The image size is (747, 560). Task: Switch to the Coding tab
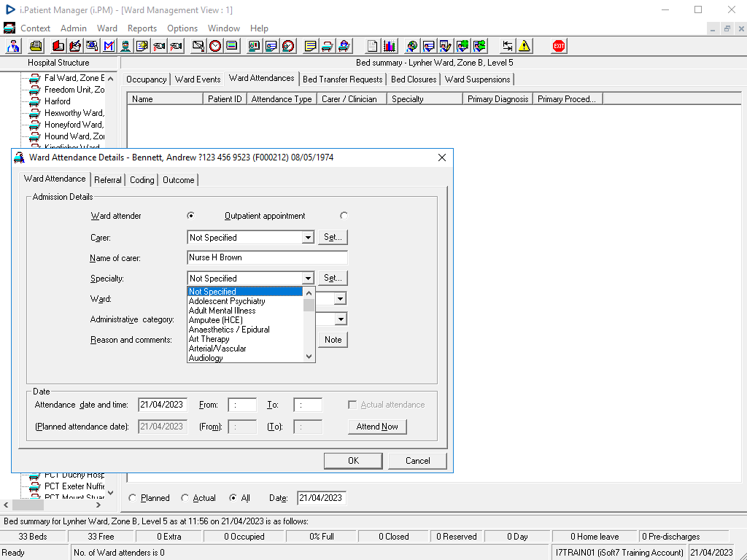[x=142, y=180]
